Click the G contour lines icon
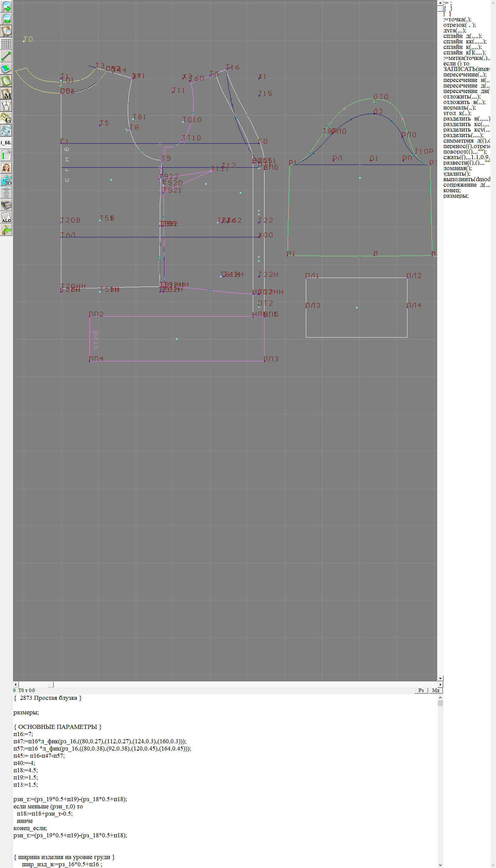 6,118
